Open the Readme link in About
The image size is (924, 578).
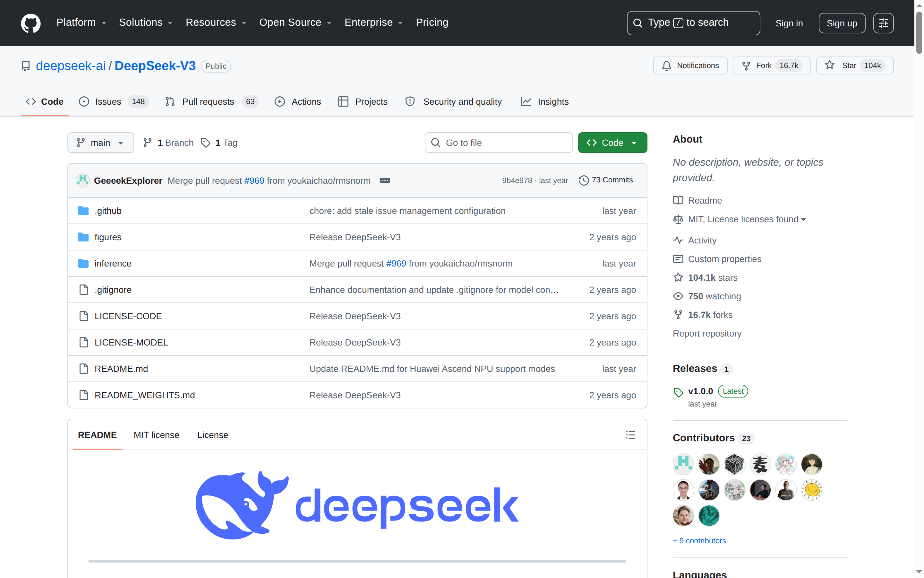(697, 200)
